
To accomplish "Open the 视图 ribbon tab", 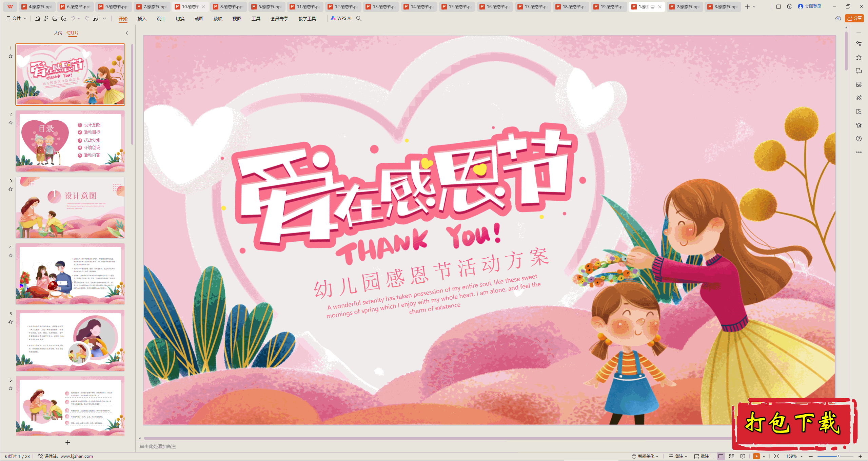I will click(237, 19).
